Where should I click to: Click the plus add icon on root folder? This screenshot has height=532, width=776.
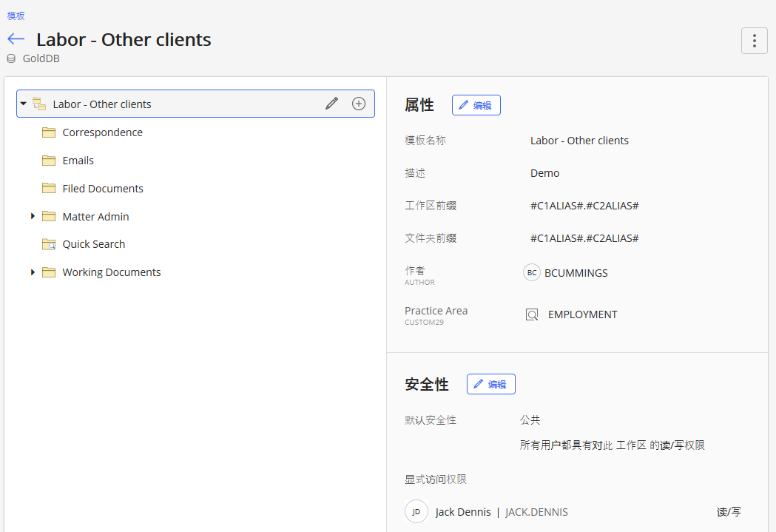point(359,104)
